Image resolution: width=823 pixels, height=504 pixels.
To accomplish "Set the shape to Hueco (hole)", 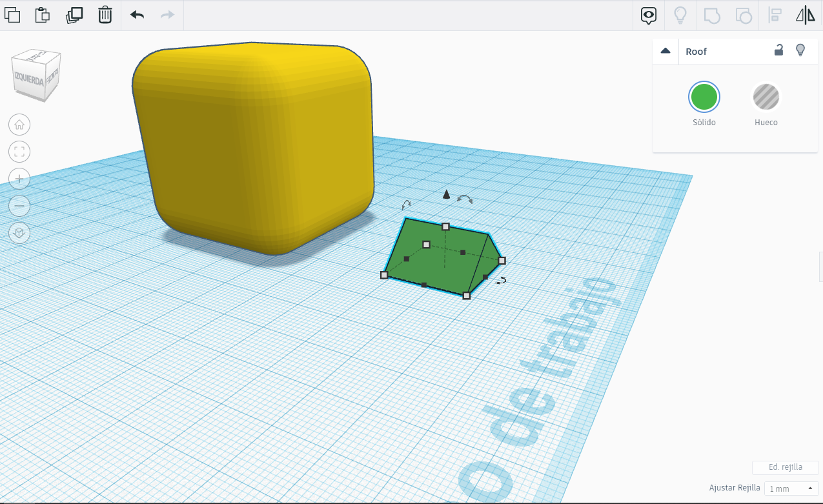I will pos(766,97).
